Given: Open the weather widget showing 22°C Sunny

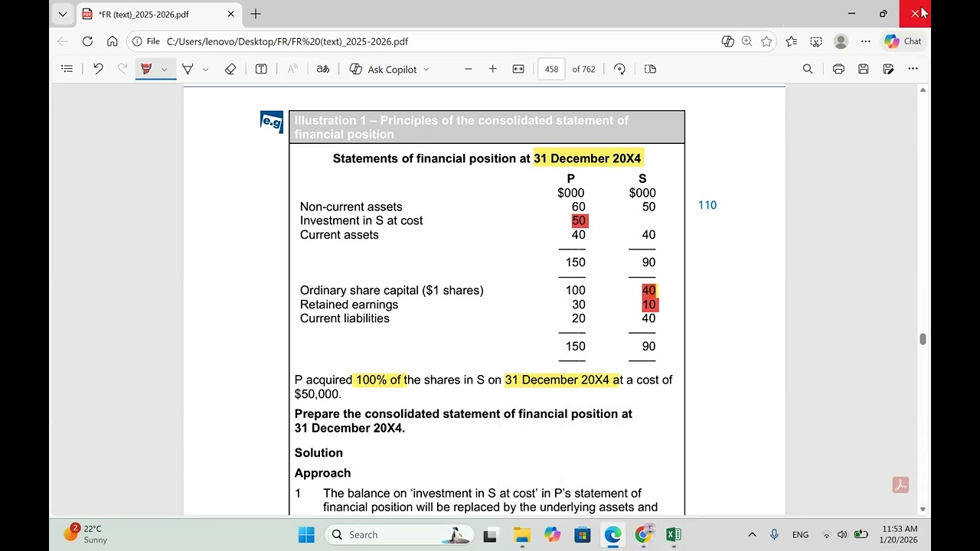Looking at the screenshot, I should click(86, 534).
